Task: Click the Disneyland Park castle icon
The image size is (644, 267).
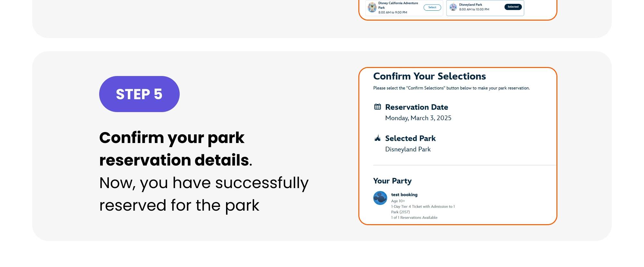Action: (453, 7)
